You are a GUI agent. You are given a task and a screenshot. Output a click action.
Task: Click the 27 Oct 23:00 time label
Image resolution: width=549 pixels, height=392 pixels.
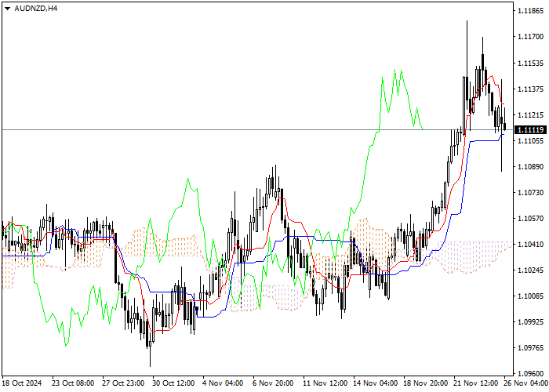click(124, 383)
